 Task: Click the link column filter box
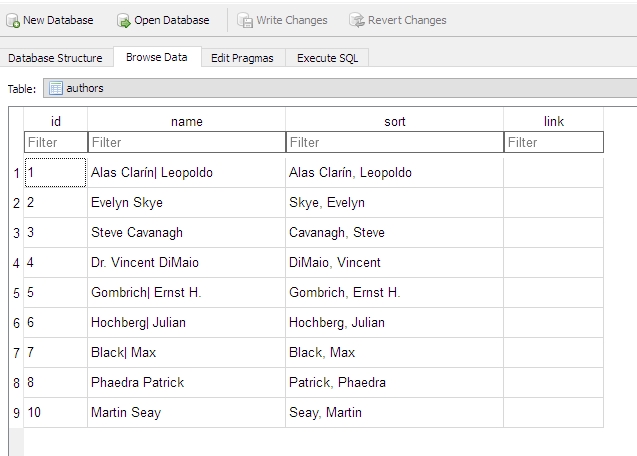tap(554, 142)
